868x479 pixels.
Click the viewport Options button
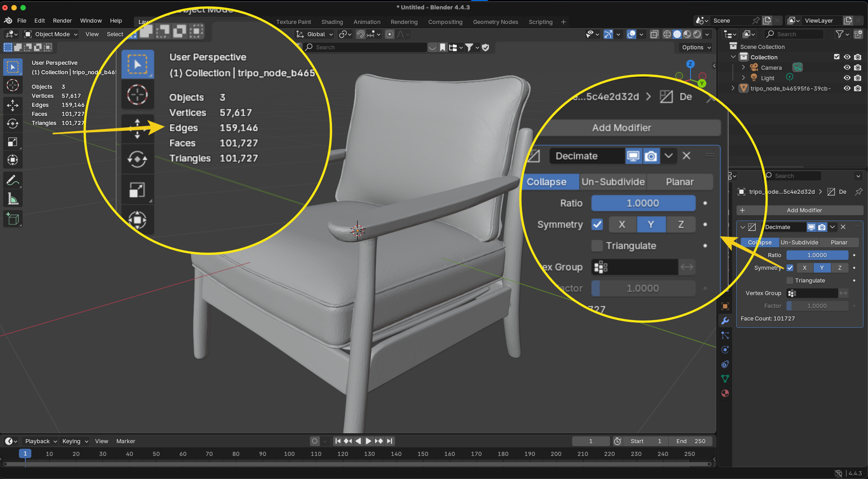click(696, 48)
